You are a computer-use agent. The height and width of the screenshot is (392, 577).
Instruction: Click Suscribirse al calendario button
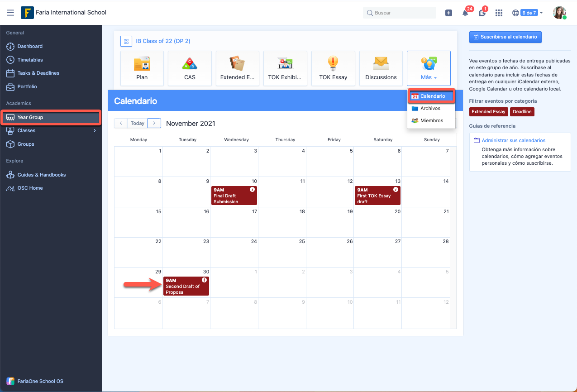click(x=505, y=37)
